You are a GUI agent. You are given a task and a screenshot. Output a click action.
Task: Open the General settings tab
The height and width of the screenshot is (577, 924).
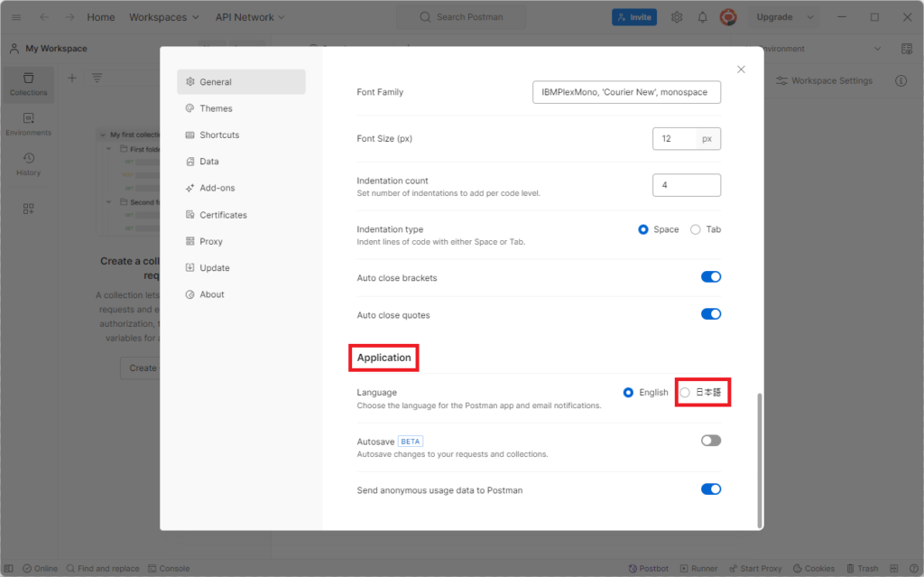coord(241,82)
